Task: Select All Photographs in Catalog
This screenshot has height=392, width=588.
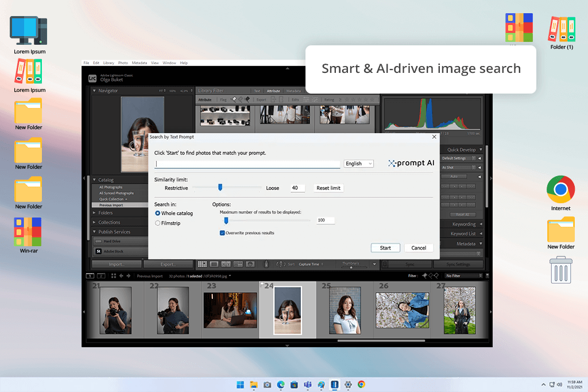Action: (111, 187)
